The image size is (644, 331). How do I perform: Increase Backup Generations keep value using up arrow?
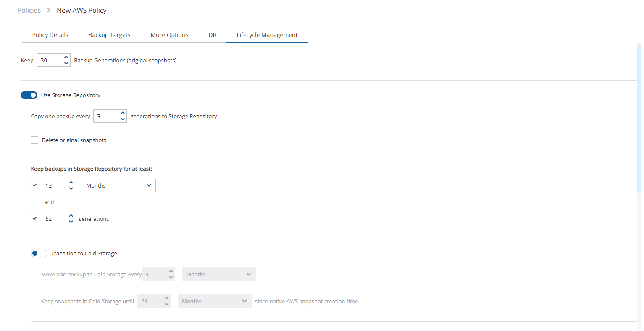pyautogui.click(x=66, y=57)
